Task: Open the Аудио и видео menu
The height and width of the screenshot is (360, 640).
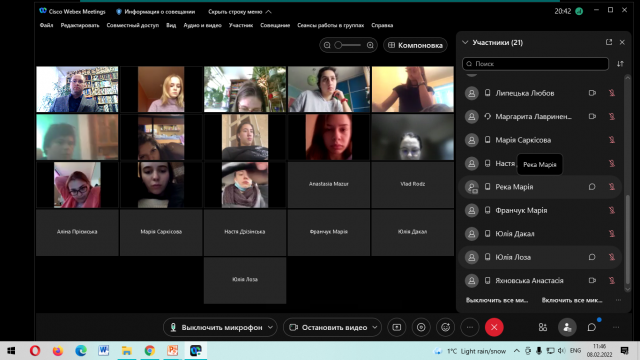Action: pos(202,25)
